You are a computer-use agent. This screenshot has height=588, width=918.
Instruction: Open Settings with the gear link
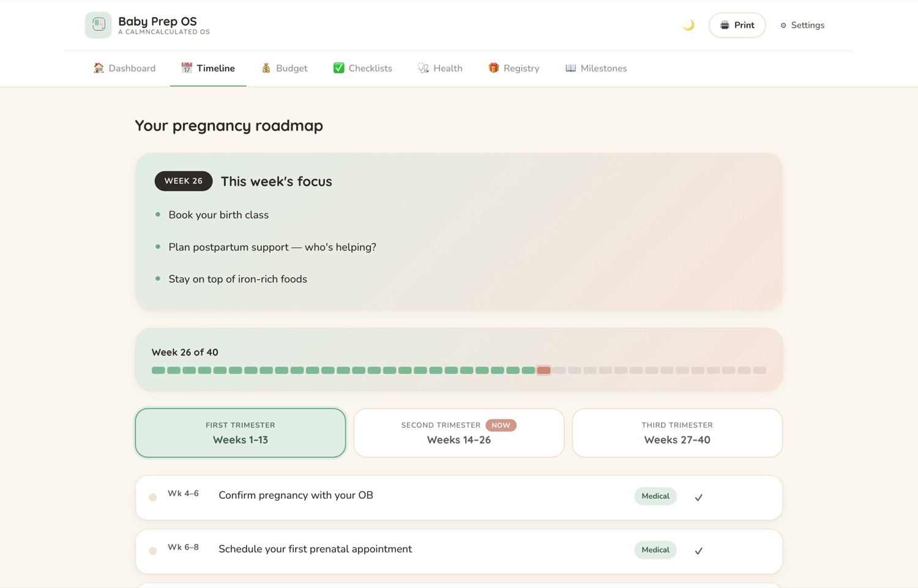pyautogui.click(x=802, y=25)
